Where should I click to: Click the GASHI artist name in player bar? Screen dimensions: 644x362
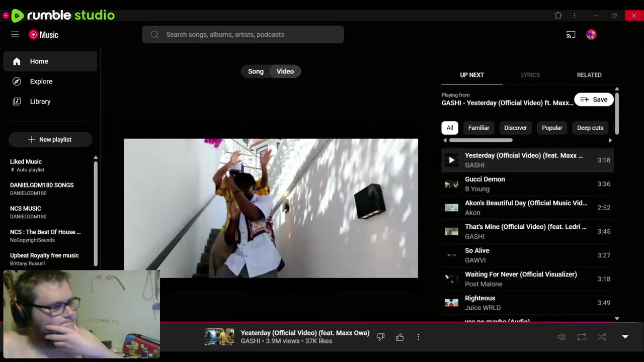[251, 341]
